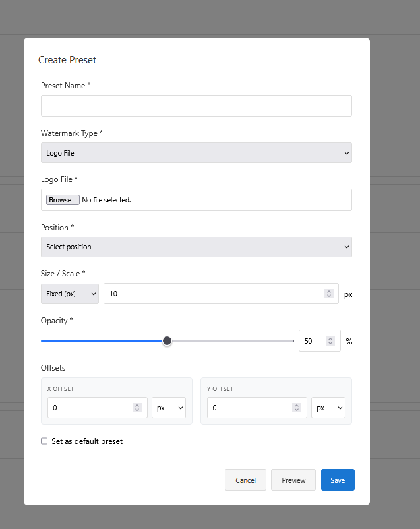The height and width of the screenshot is (529, 420).
Task: Click the Preview button
Action: point(293,480)
